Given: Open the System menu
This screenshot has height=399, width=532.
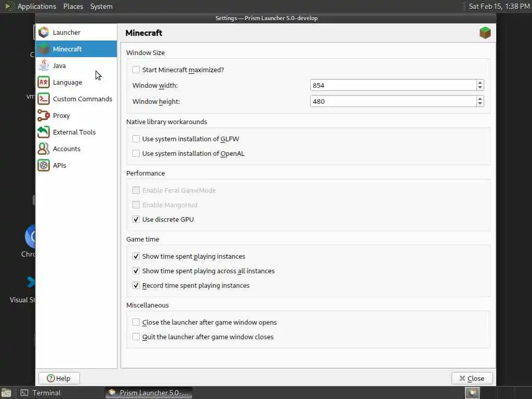Looking at the screenshot, I should coord(101,6).
